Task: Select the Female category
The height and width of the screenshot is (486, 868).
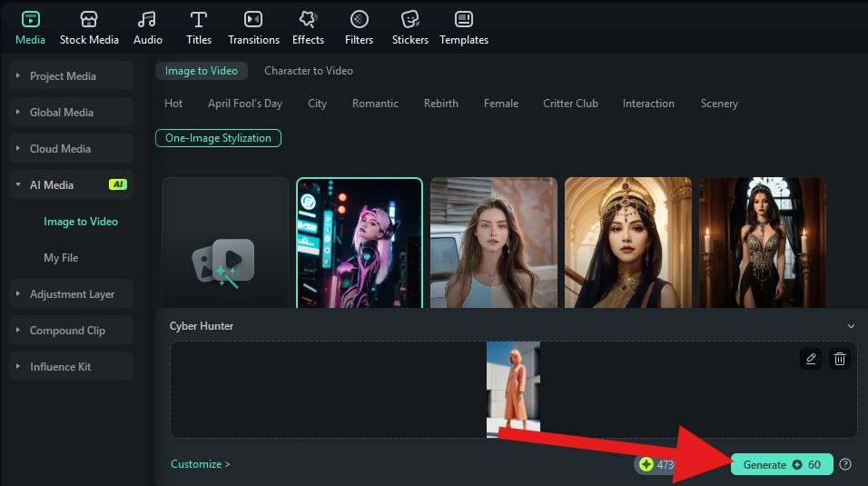Action: tap(501, 104)
